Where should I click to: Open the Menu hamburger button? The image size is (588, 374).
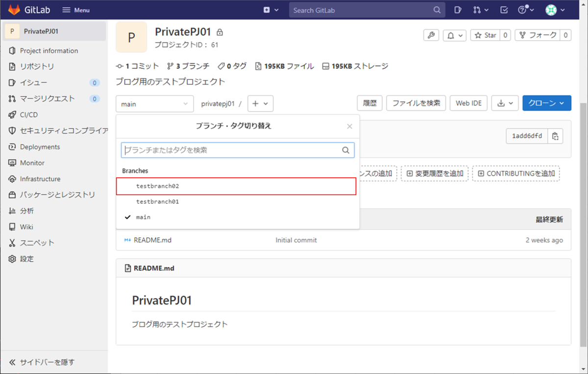pos(76,10)
